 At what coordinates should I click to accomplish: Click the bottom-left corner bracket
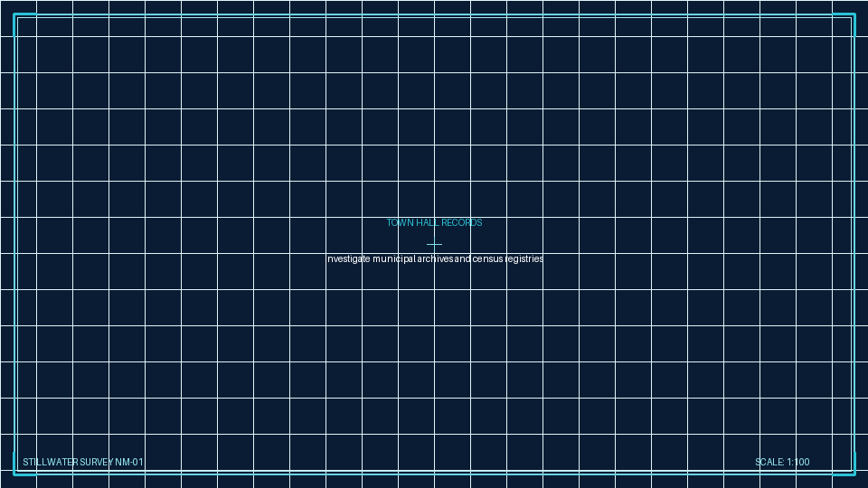[x=24, y=464]
